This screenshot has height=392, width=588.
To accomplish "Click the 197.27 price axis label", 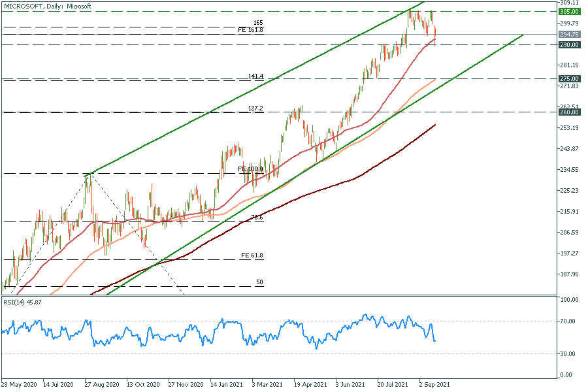I will pyautogui.click(x=569, y=253).
